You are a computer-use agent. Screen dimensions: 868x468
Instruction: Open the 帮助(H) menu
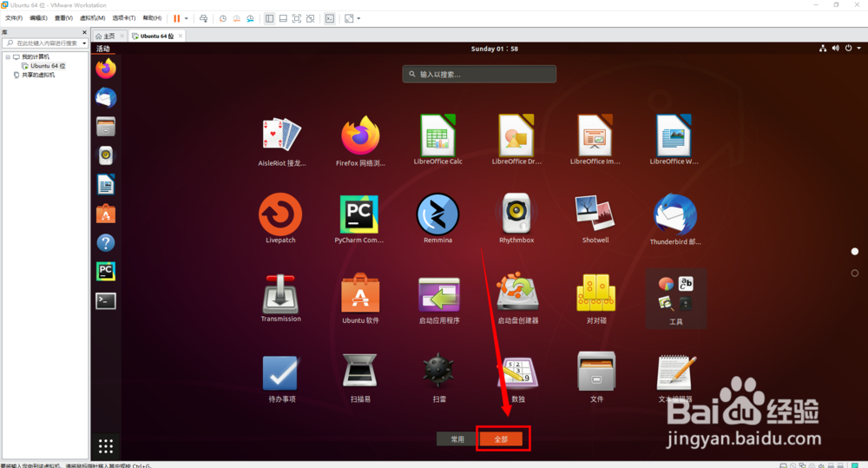tap(152, 18)
